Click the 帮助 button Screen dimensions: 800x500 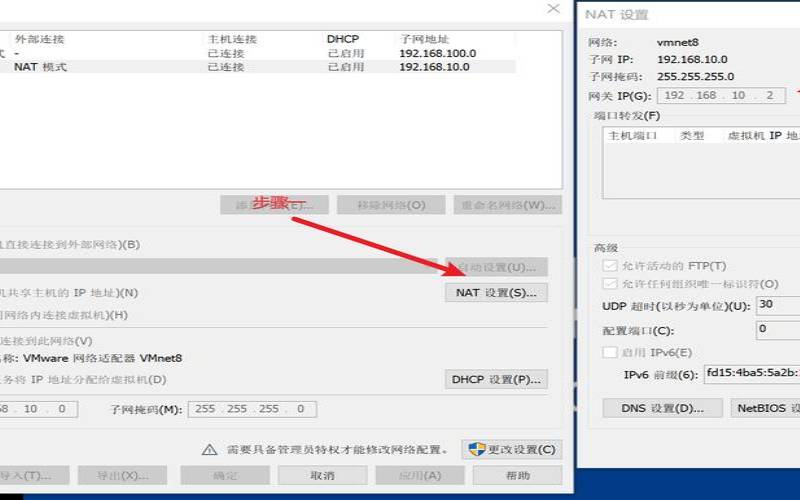tap(518, 475)
